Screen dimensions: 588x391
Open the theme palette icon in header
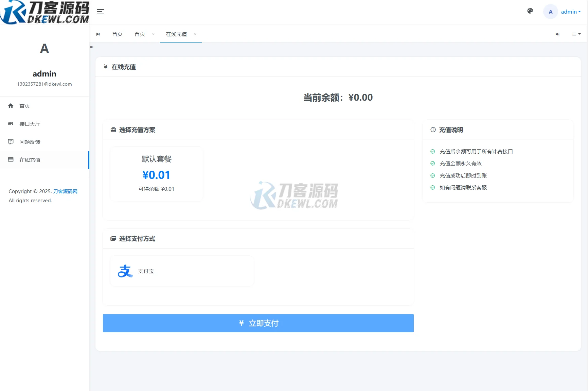tap(530, 11)
